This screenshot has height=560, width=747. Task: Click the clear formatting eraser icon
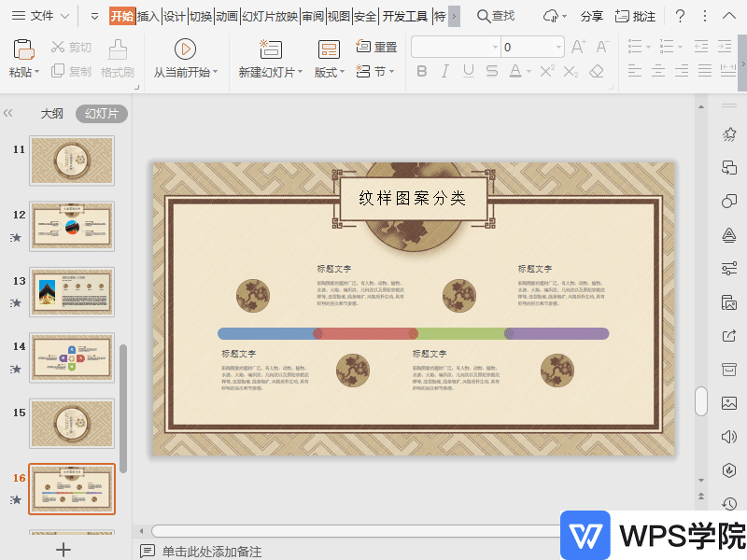click(x=594, y=71)
